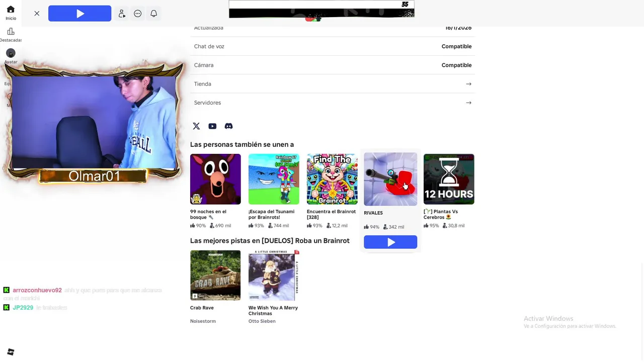Click the Las personas también se unen a heading

(x=242, y=144)
